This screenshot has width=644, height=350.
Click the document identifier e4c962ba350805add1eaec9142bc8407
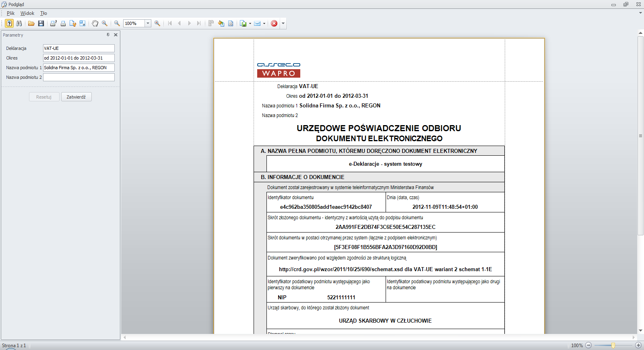(x=326, y=207)
